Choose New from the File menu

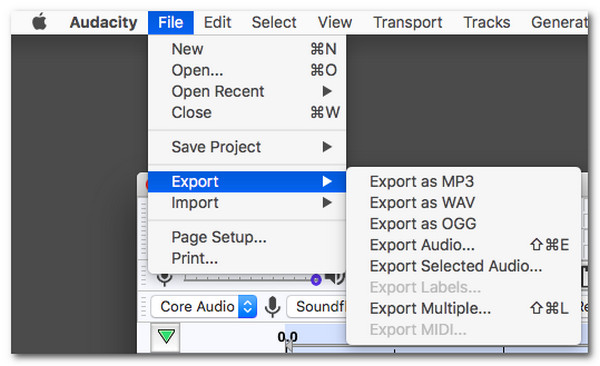(247, 49)
